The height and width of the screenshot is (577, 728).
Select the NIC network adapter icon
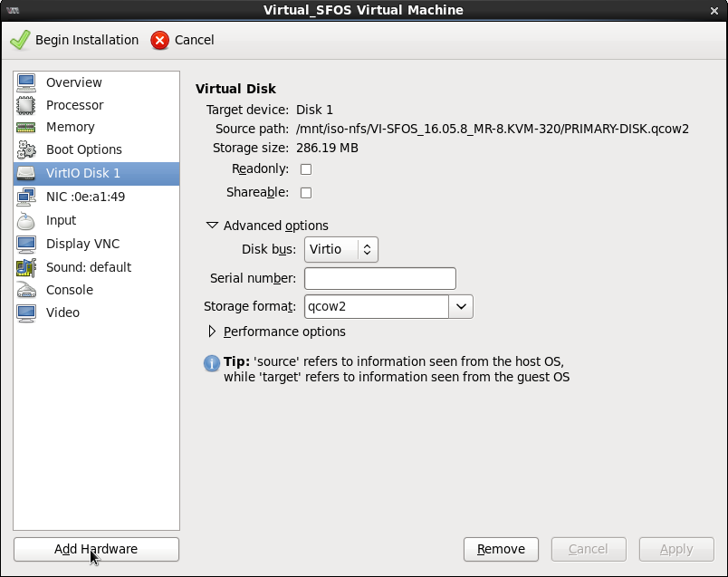pos(26,197)
